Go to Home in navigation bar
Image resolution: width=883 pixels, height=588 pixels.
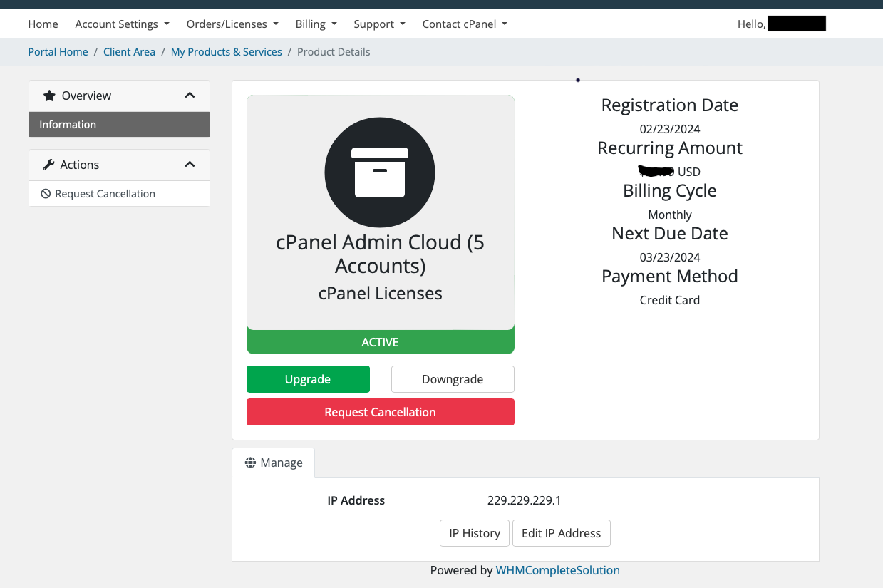[43, 24]
